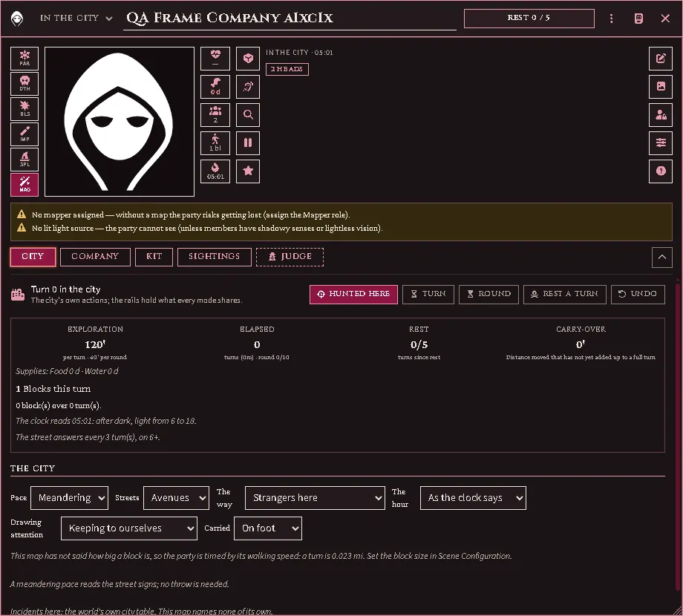Open the sliders configuration icon
The height and width of the screenshot is (616, 683).
pos(661,143)
